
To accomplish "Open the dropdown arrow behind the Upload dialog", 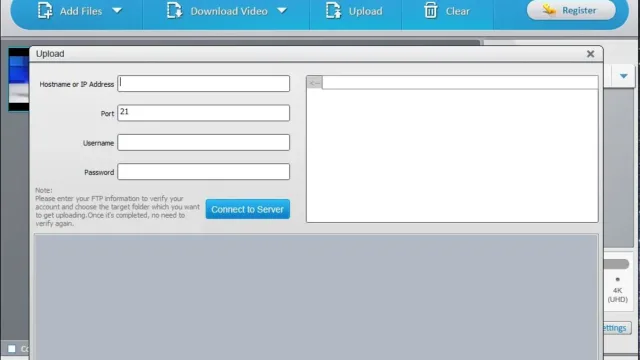I will (x=623, y=76).
